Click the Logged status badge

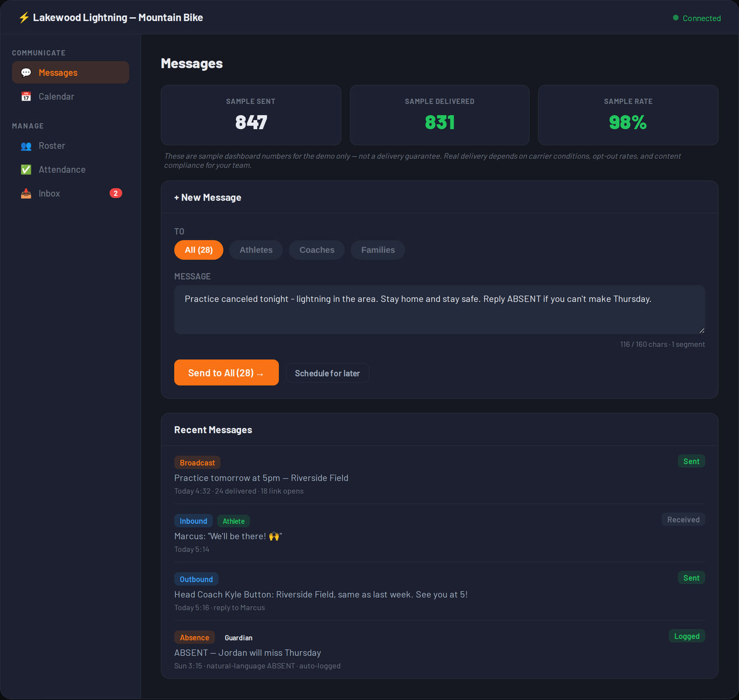(687, 636)
